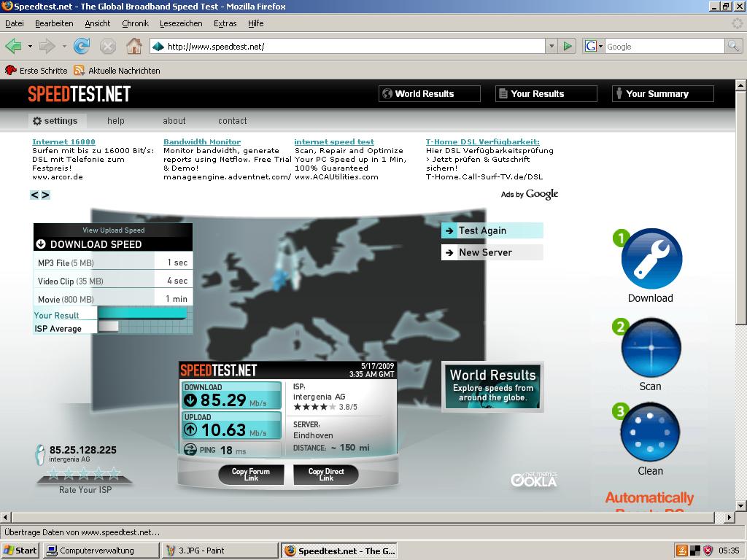This screenshot has height=560, width=747.
Task: Open the Datei menu
Action: (x=15, y=23)
